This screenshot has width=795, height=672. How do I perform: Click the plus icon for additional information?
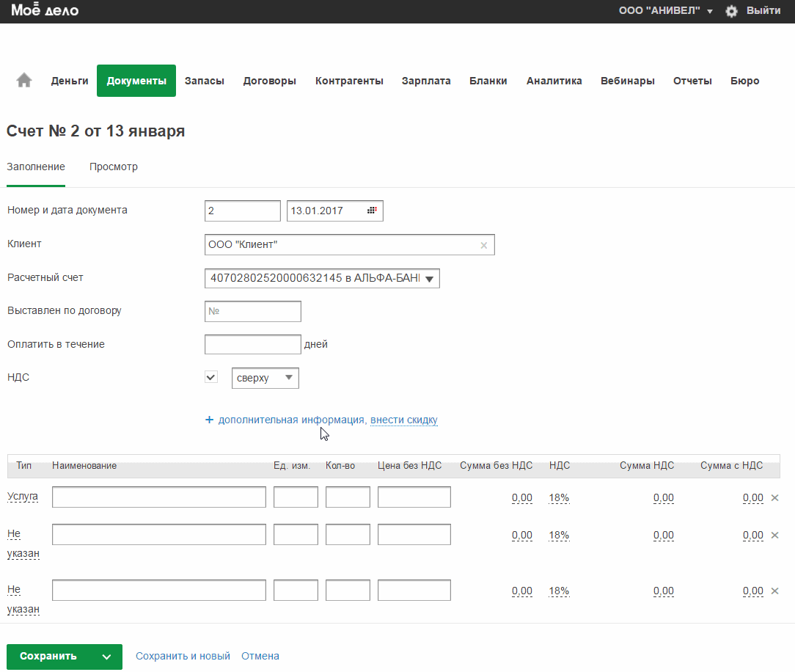[x=209, y=420]
